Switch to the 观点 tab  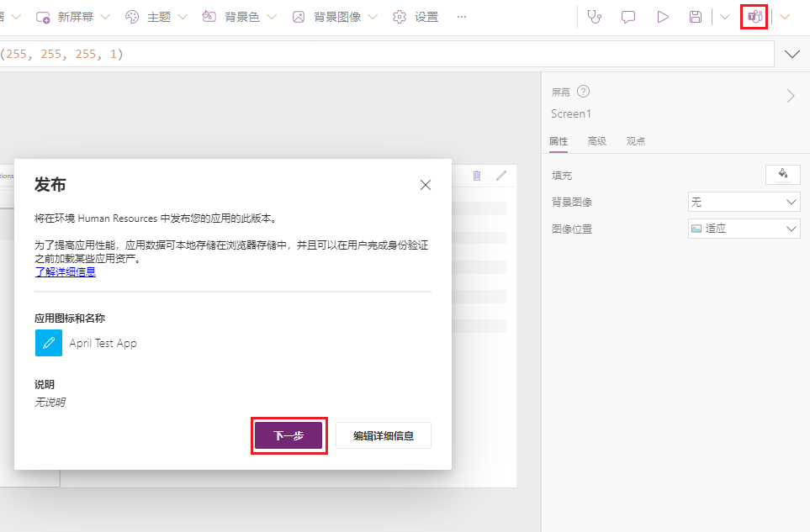pos(635,141)
